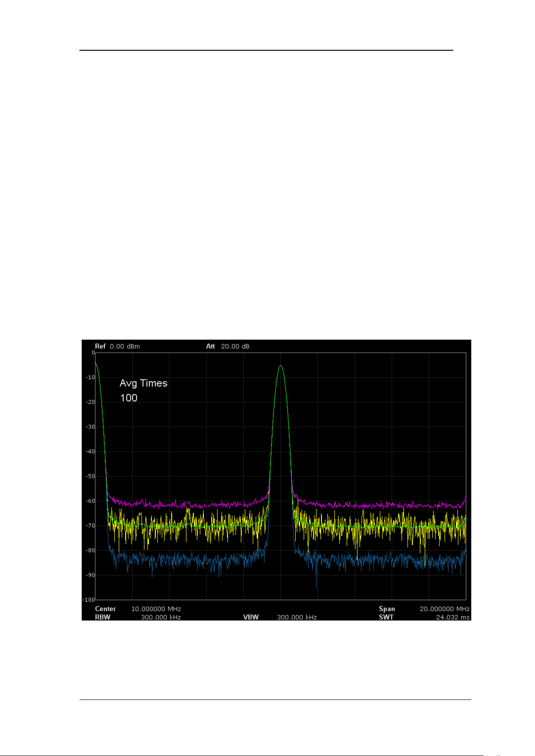Click the Avg Times label
Screen dimensions: 535x756
click(144, 383)
